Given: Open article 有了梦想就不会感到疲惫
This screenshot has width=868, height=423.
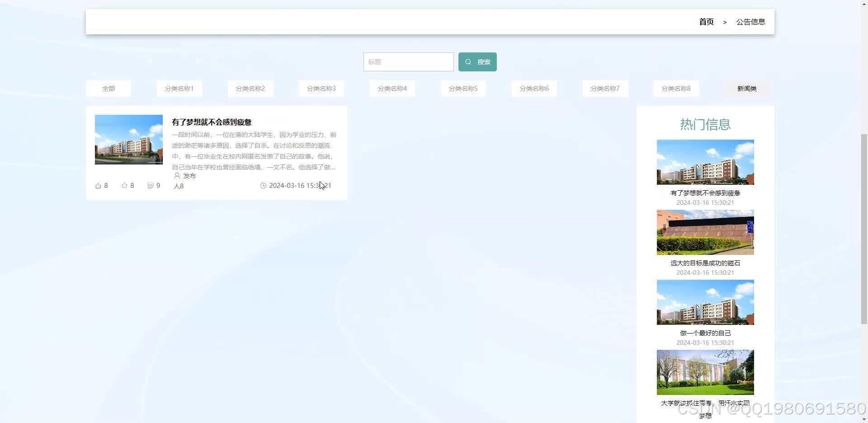Looking at the screenshot, I should point(212,122).
